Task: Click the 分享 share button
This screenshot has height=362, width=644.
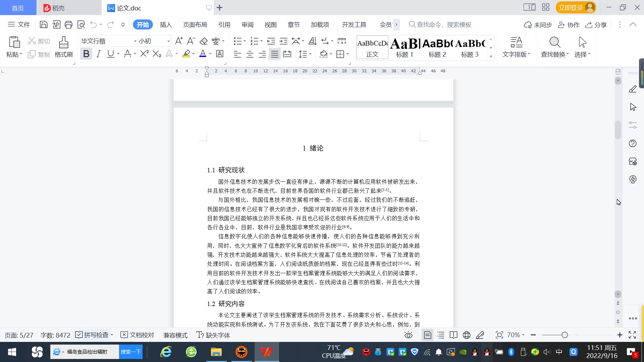Action: pos(596,24)
